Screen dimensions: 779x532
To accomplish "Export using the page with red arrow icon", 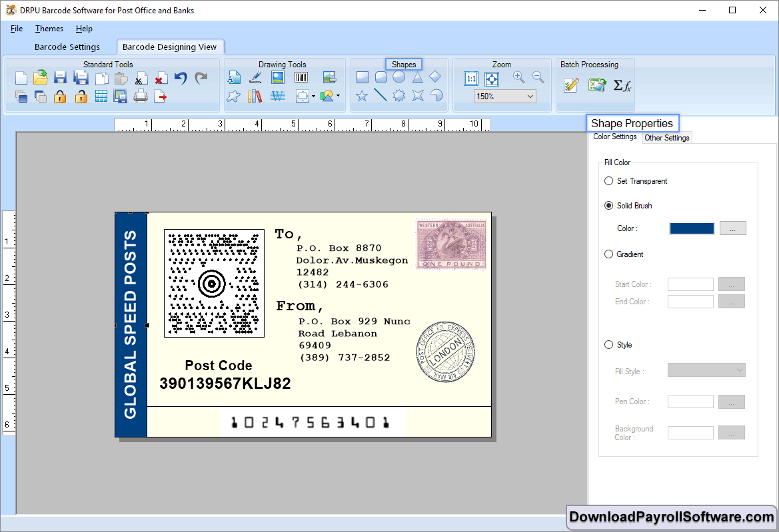I will pos(161,96).
